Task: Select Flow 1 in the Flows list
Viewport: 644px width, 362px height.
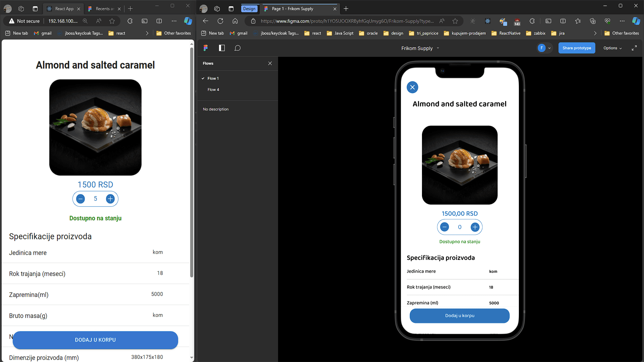Action: 213,78
